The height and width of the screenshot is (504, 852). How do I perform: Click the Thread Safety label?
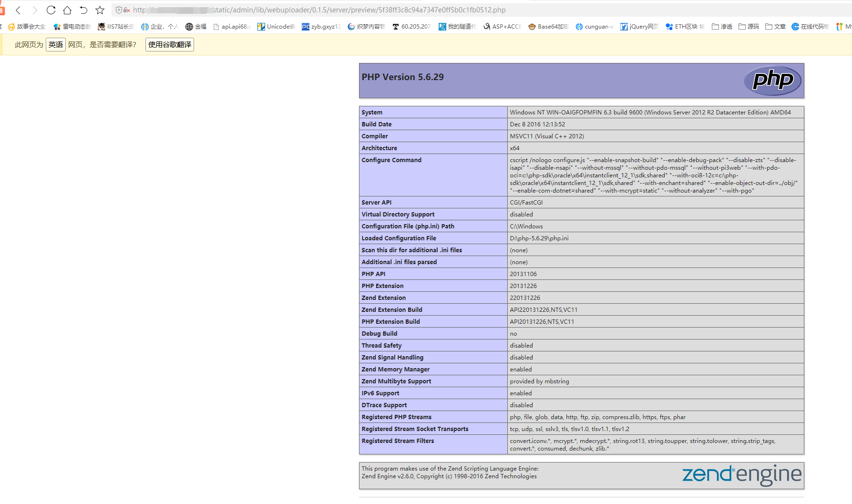point(381,346)
